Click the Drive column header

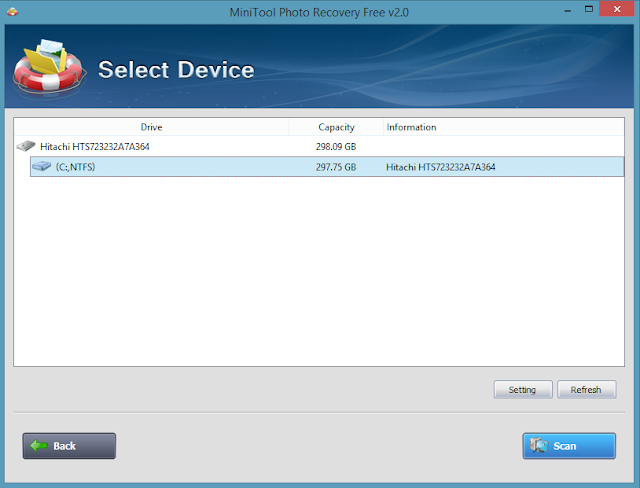point(151,127)
